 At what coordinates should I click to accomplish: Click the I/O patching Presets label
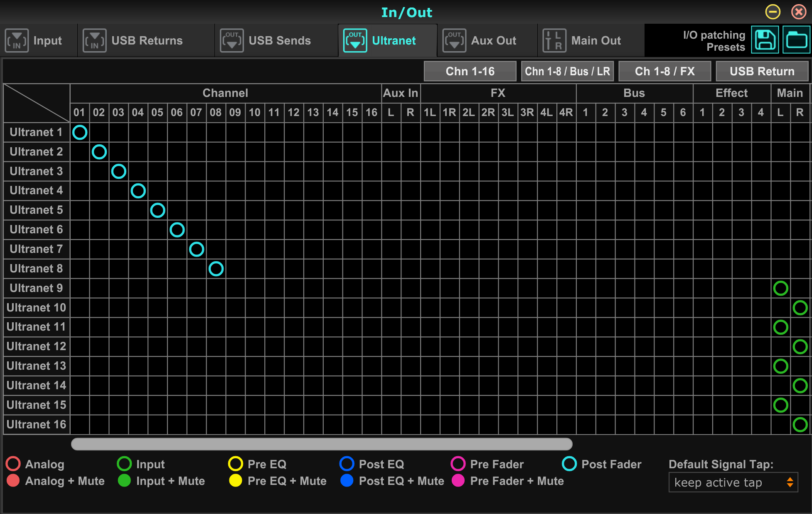click(714, 41)
